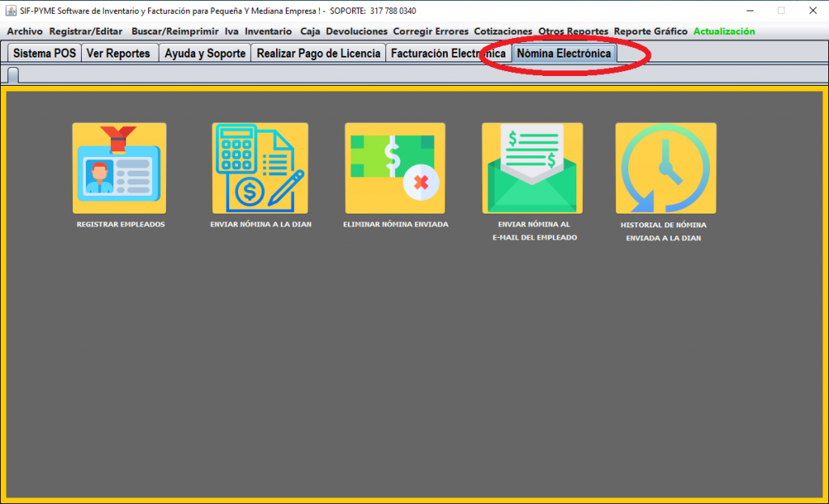Open the Reporte Gráfico menu
The image size is (829, 504).
pos(650,32)
